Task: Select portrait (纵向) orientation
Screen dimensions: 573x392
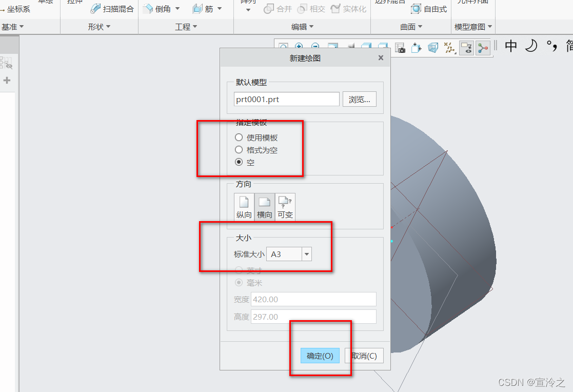Action: coord(244,207)
